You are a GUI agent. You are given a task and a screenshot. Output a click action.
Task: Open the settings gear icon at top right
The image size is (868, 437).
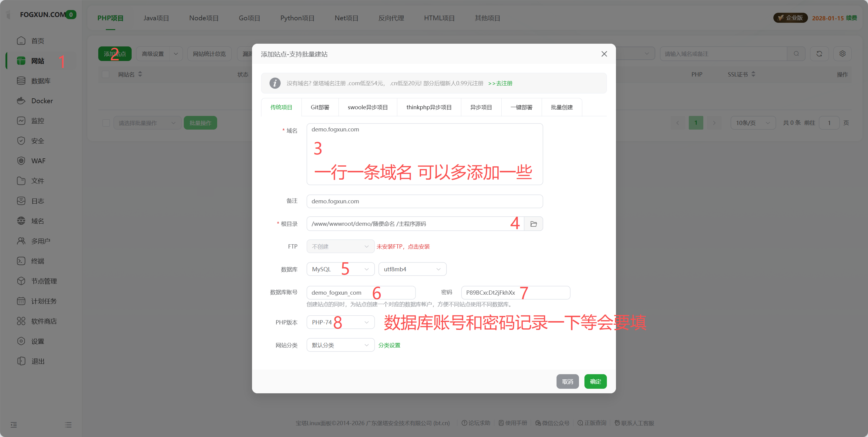pyautogui.click(x=843, y=53)
